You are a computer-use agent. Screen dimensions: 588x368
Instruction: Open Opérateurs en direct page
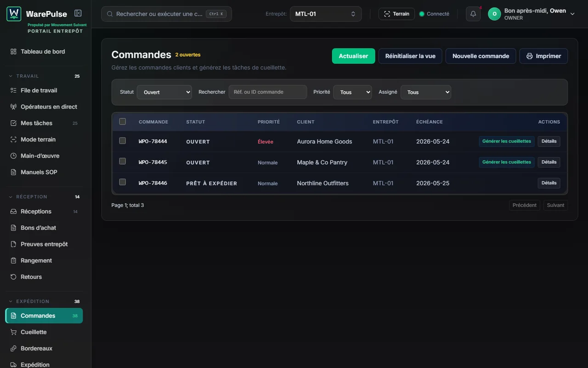click(x=44, y=107)
